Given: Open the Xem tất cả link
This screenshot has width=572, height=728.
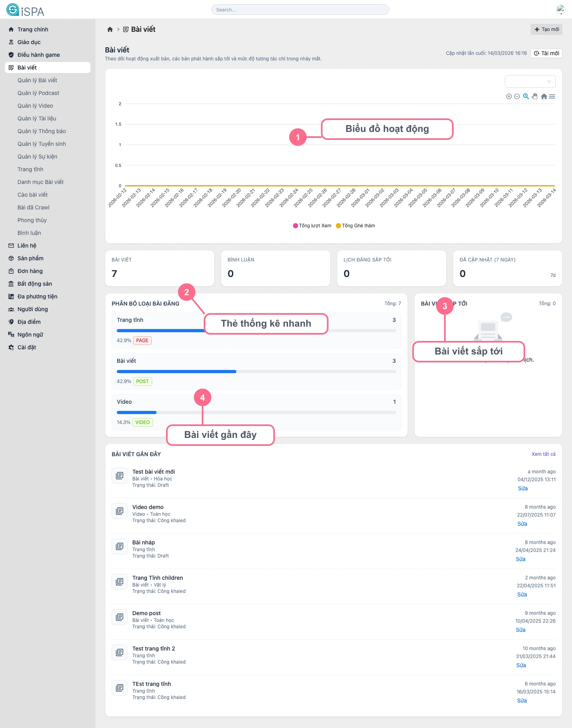Looking at the screenshot, I should (543, 454).
